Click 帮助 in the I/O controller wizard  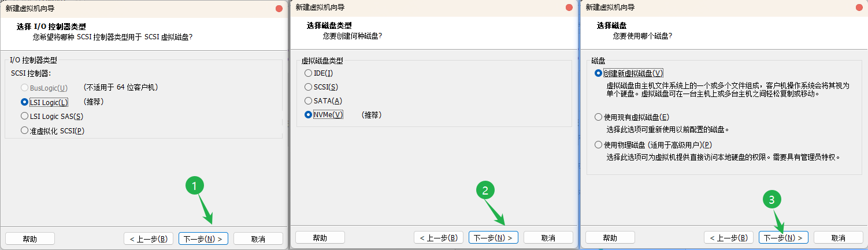tap(29, 238)
